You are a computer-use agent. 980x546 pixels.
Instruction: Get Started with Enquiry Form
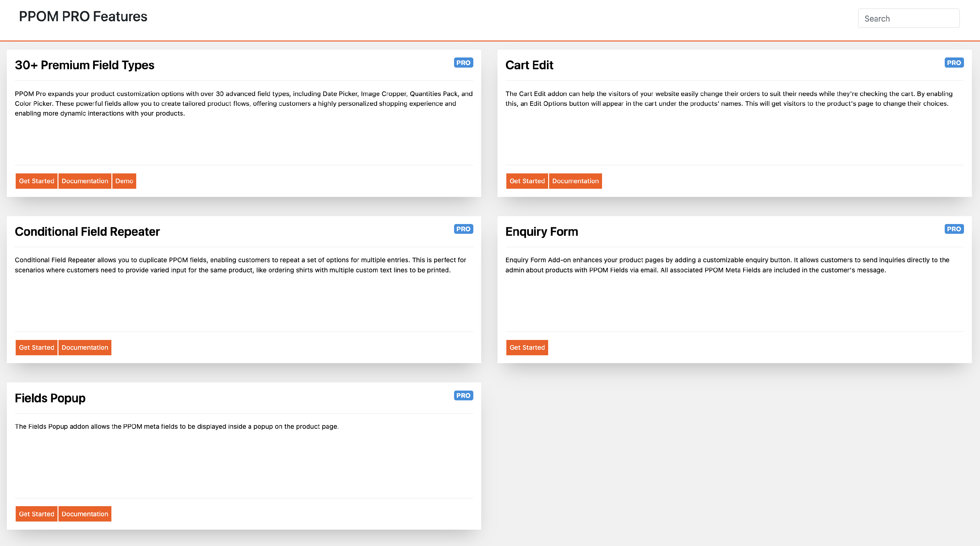[527, 347]
